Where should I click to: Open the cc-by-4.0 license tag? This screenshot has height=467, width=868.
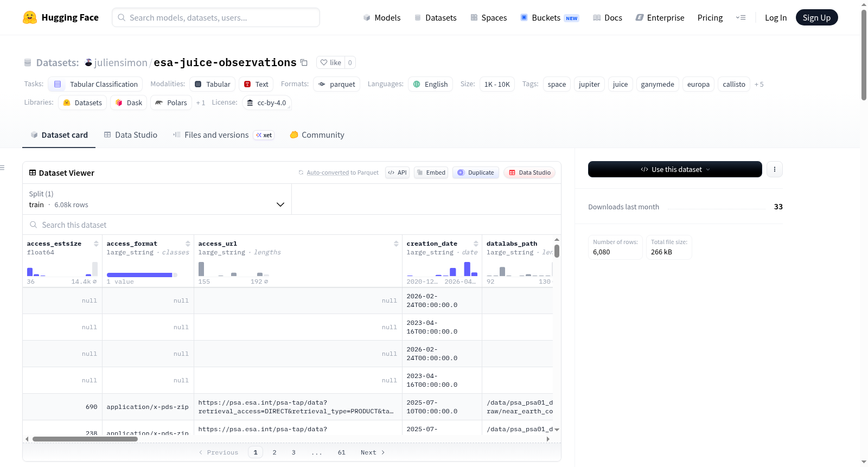pyautogui.click(x=266, y=103)
